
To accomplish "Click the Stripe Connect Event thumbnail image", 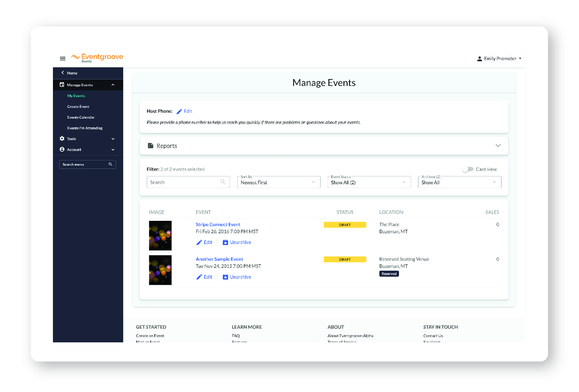I will pyautogui.click(x=160, y=236).
